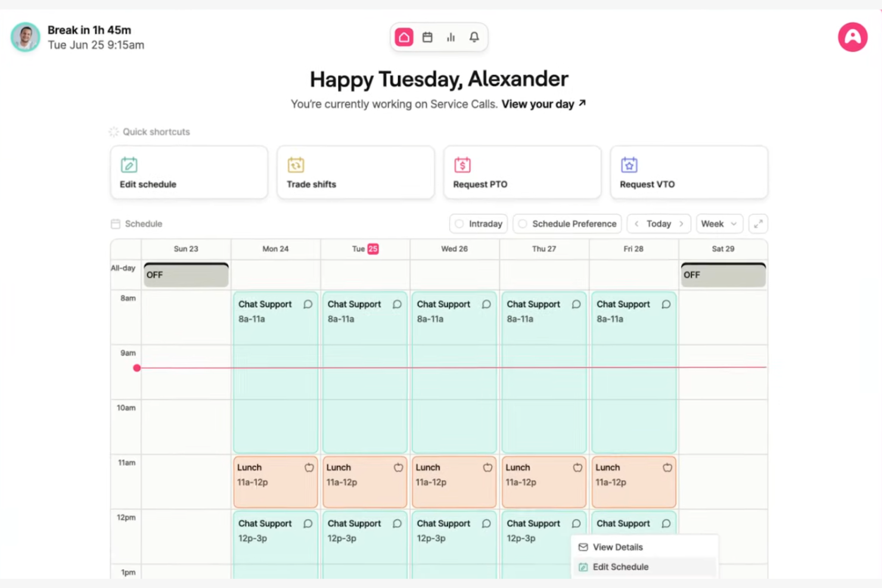Screen dimensions: 882x588
Task: Open the Calendar icon in the top navigation
Action: coord(427,37)
